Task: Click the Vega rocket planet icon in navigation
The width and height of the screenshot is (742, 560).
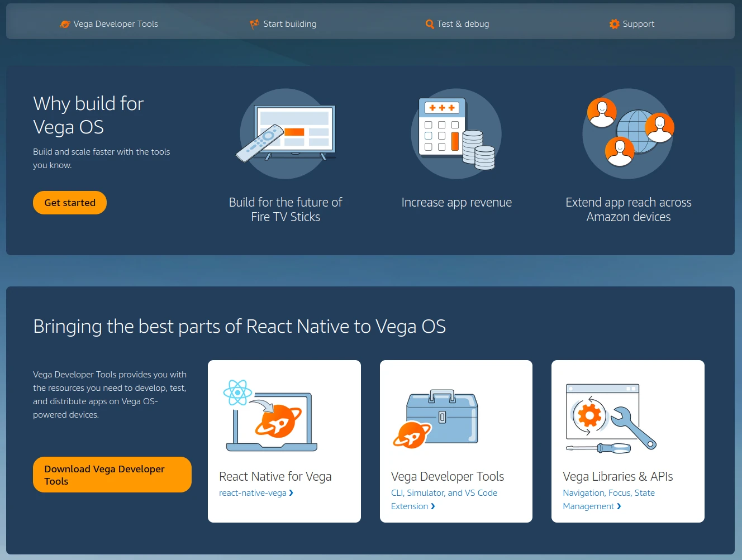Action: point(65,24)
